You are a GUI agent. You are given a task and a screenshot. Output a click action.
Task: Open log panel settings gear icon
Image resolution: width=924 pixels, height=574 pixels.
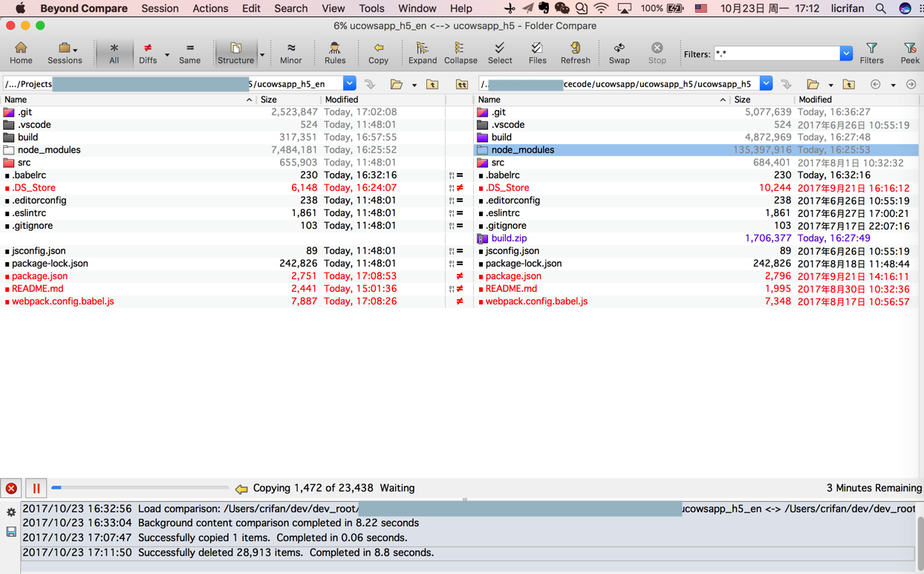point(11,512)
